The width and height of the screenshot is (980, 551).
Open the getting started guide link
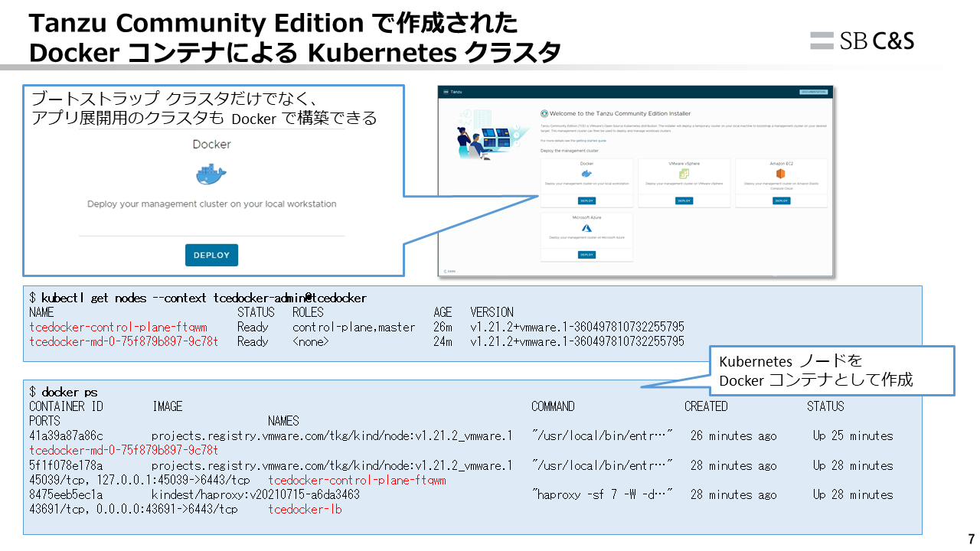pyautogui.click(x=591, y=141)
